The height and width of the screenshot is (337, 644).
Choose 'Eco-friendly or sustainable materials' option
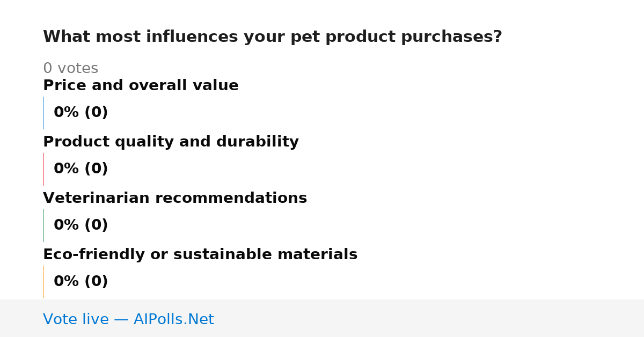tap(200, 255)
